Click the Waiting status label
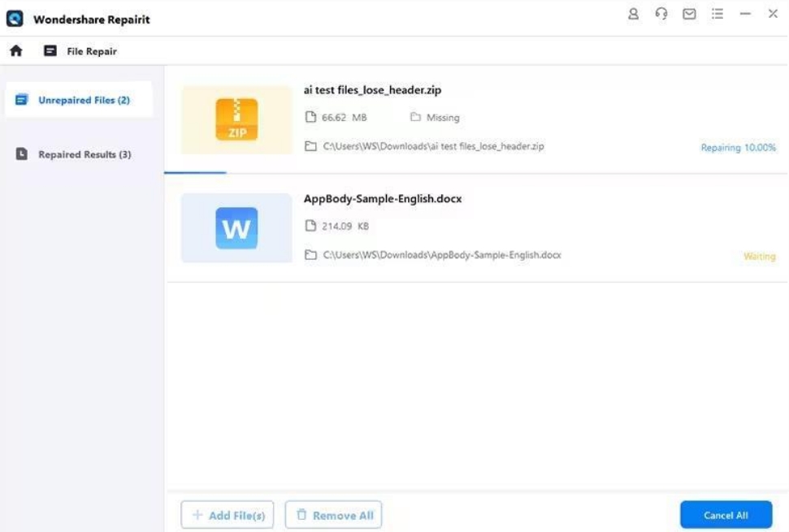 [x=759, y=257]
